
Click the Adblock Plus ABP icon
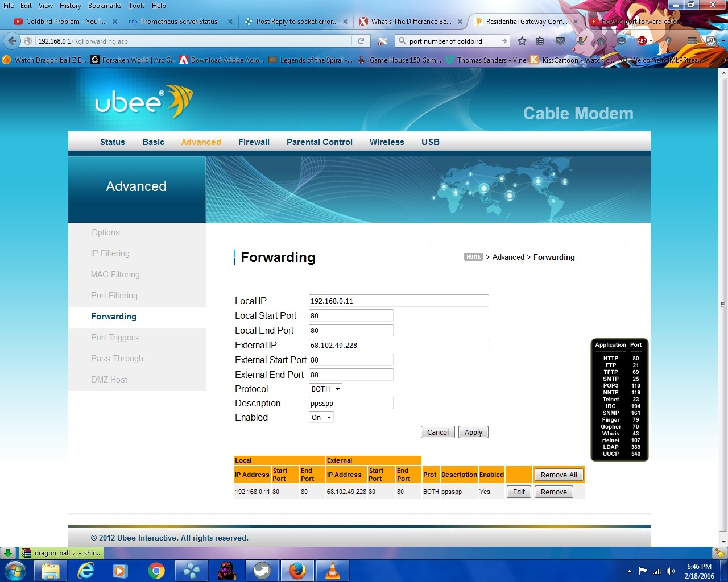point(643,41)
